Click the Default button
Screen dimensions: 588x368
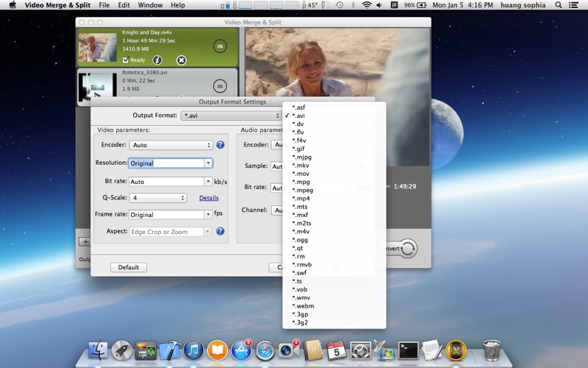129,267
